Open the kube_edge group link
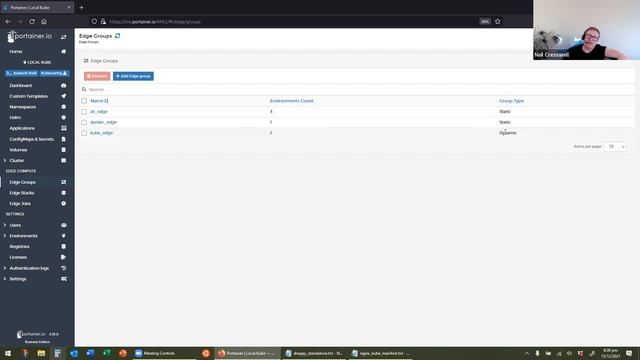 [x=102, y=133]
